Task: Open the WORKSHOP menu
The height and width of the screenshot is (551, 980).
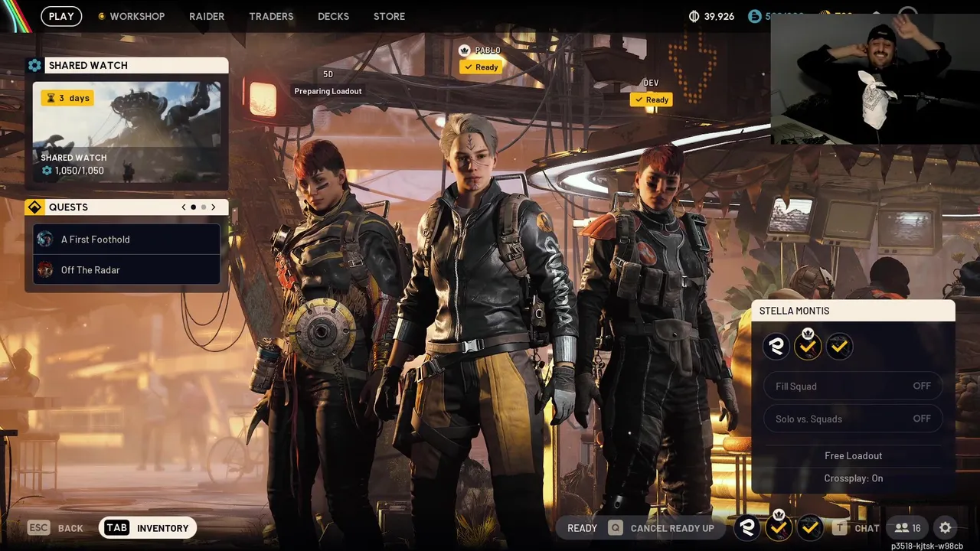Action: (x=131, y=16)
